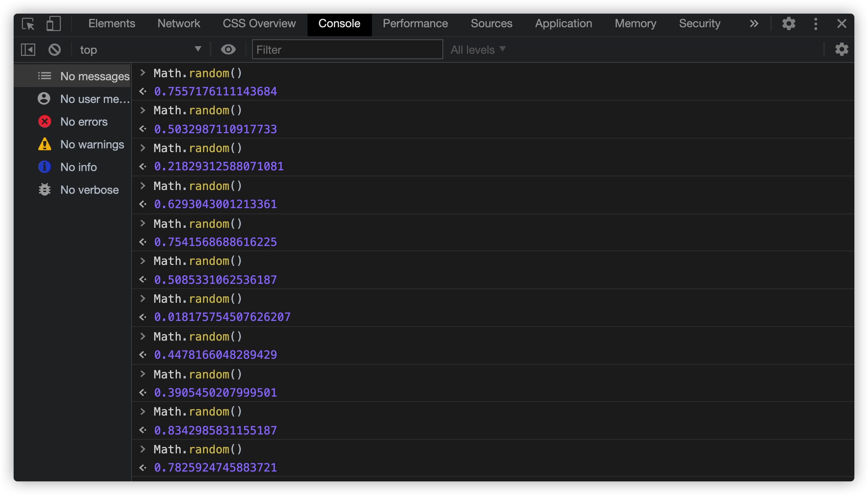Click the Math.random() command above 0.7557176111143684

[198, 73]
